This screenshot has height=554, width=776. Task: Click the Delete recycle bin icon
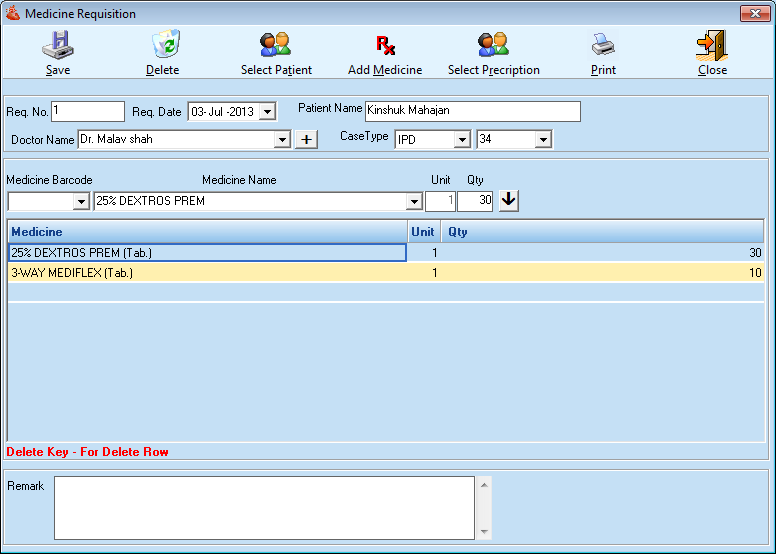coord(163,46)
